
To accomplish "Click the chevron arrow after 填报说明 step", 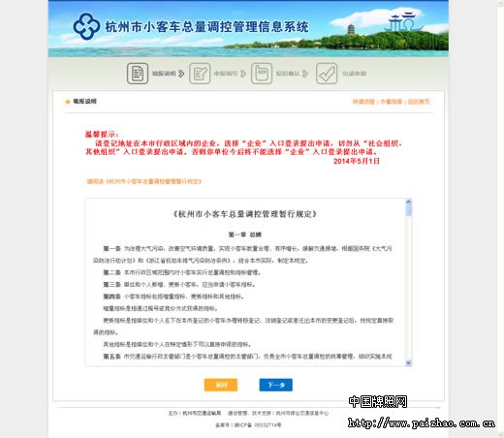I will tap(181, 74).
